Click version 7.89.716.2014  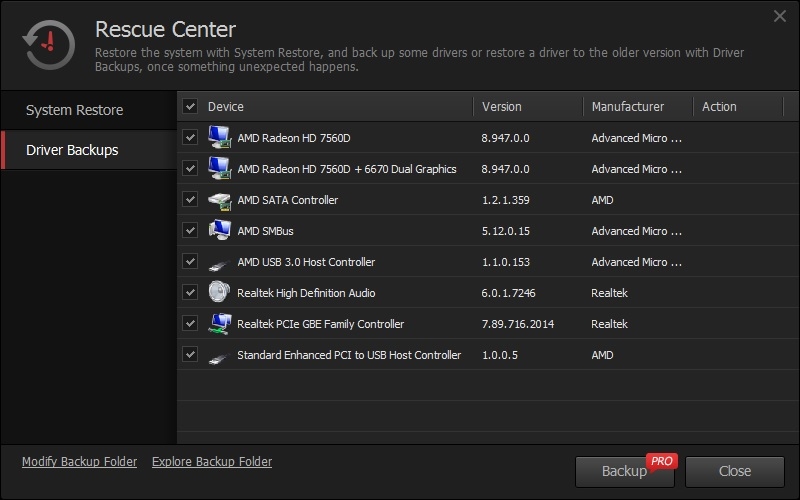[x=518, y=324]
